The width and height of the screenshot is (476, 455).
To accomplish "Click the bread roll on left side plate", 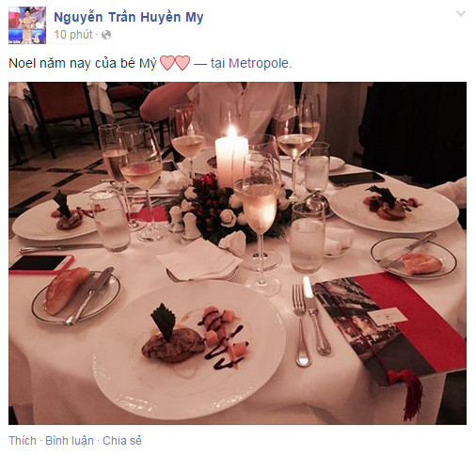I will click(66, 290).
